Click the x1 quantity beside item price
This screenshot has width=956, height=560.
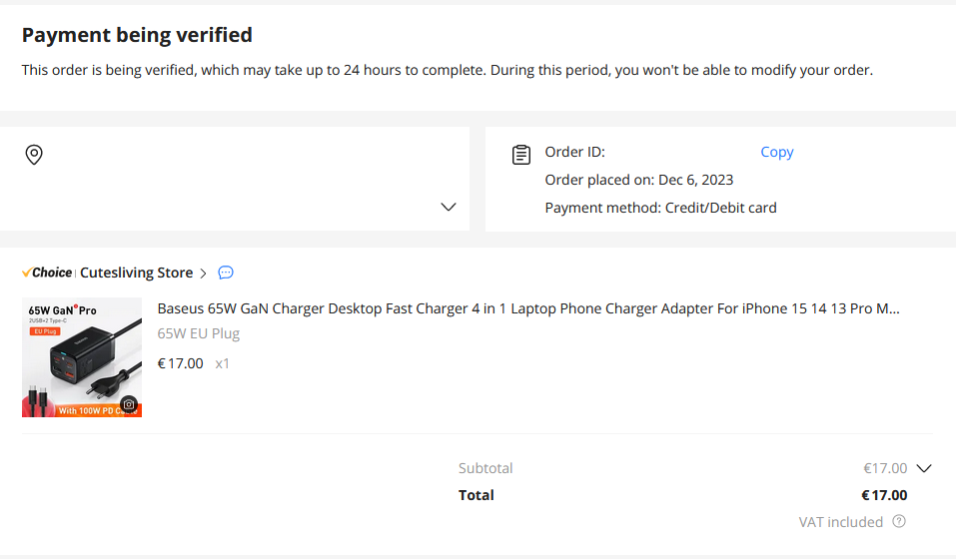pos(223,363)
